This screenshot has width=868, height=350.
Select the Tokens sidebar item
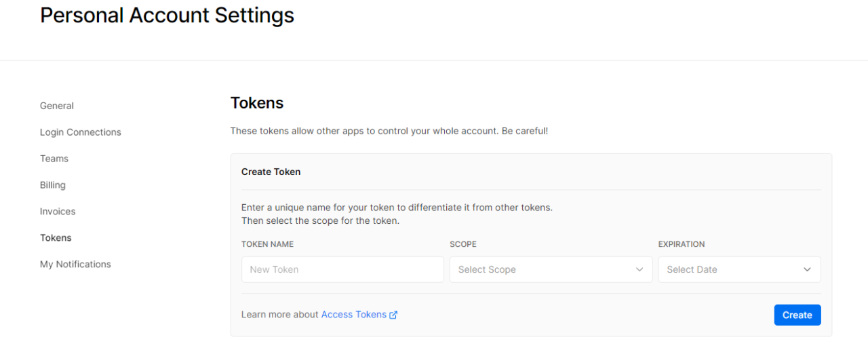point(56,238)
